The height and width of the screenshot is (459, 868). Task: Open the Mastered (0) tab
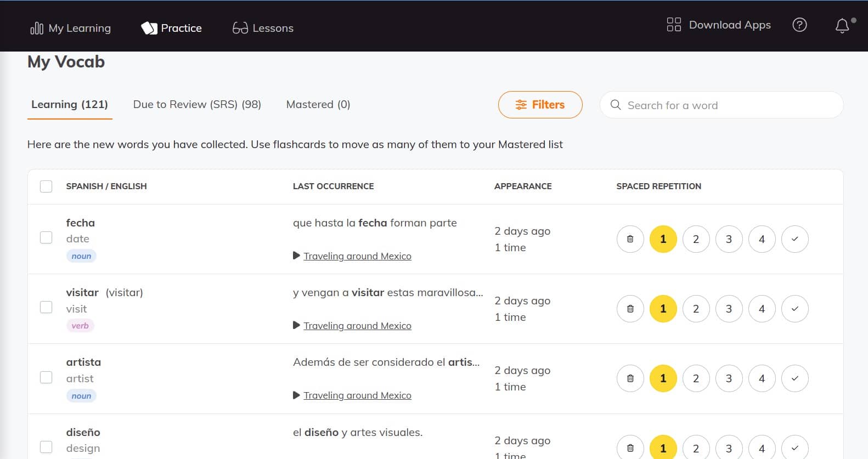point(318,104)
